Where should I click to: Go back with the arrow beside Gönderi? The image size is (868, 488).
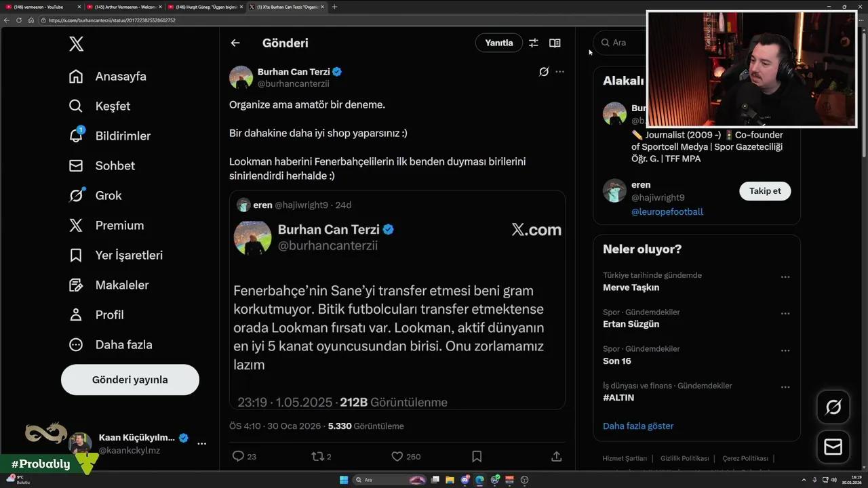(x=235, y=43)
